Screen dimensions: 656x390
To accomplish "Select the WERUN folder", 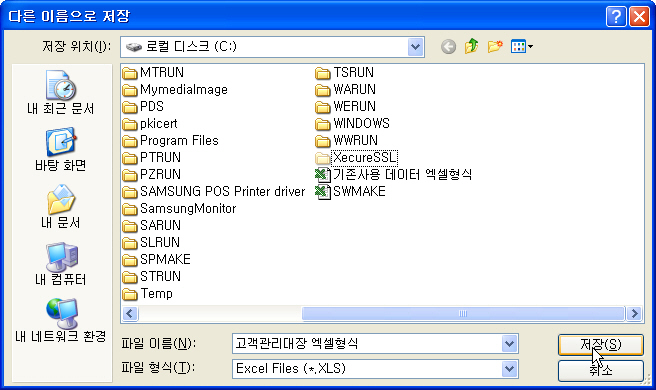I will (x=345, y=107).
